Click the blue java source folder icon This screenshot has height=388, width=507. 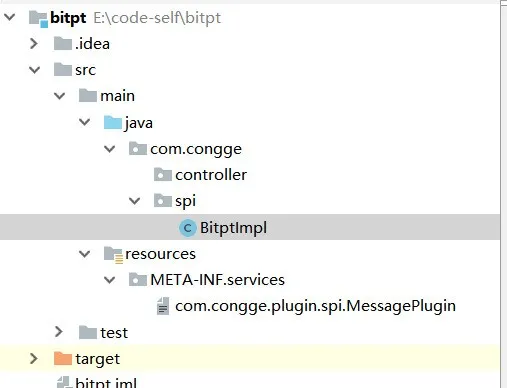pyautogui.click(x=113, y=122)
